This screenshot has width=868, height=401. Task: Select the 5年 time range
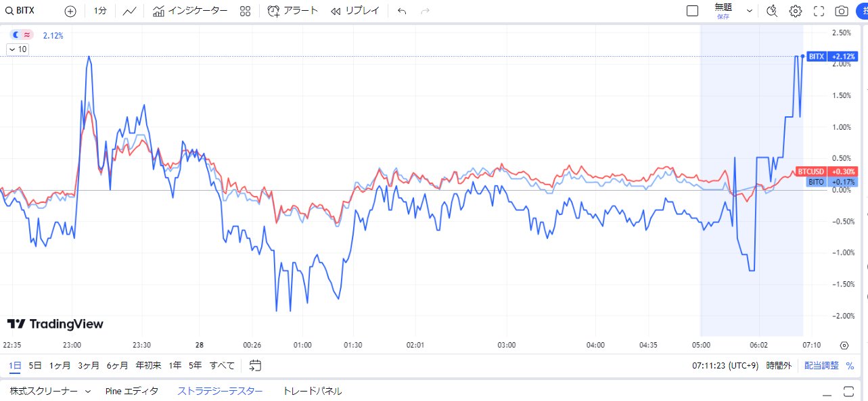(x=196, y=365)
